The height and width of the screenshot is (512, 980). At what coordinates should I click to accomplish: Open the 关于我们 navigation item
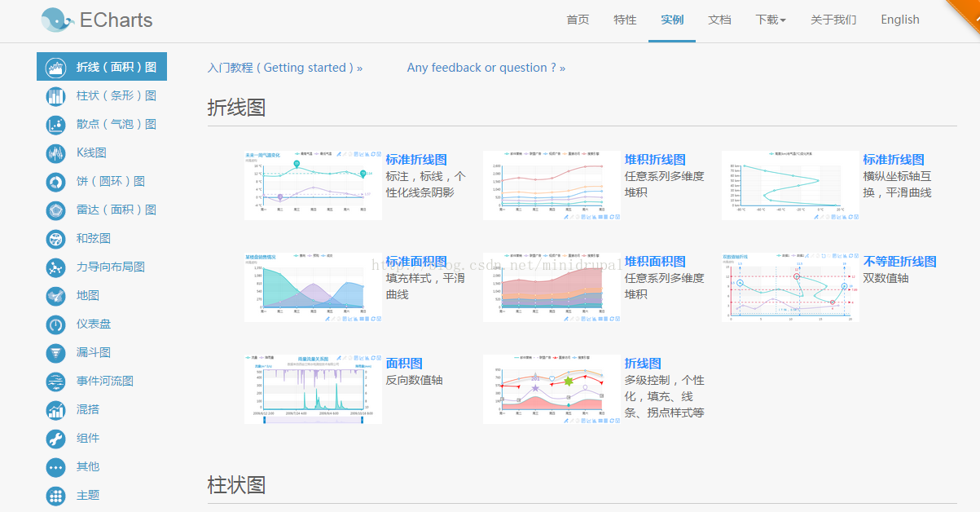pyautogui.click(x=833, y=20)
